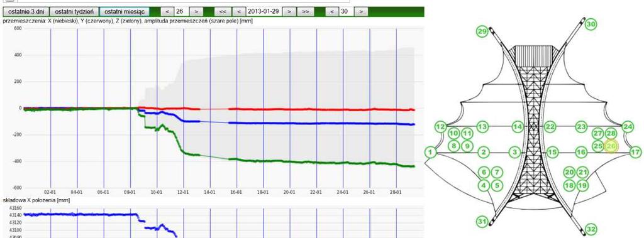Screen dimensions: 644x238
Task: Select sensor marker 20
Action: [569, 172]
